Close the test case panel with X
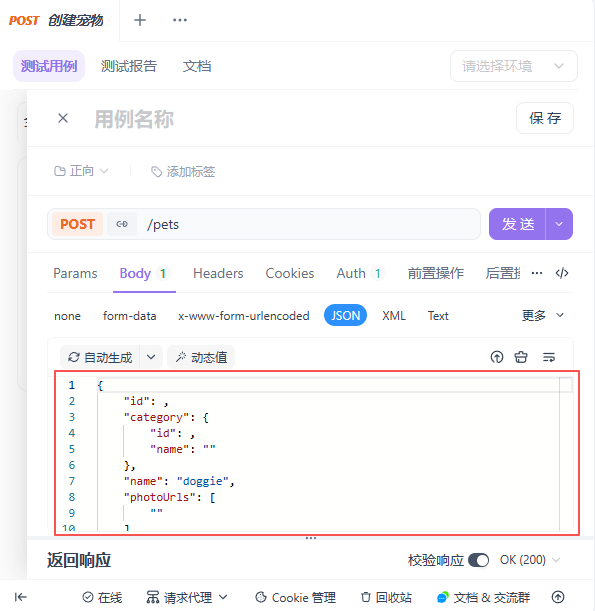Image resolution: width=595 pixels, height=611 pixels. tap(63, 118)
